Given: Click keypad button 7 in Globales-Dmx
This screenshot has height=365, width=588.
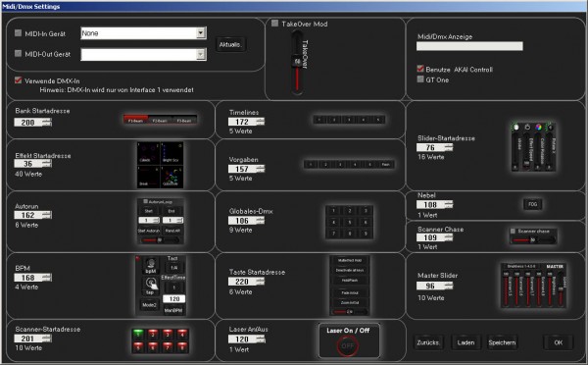Looking at the screenshot, I should coord(333,234).
